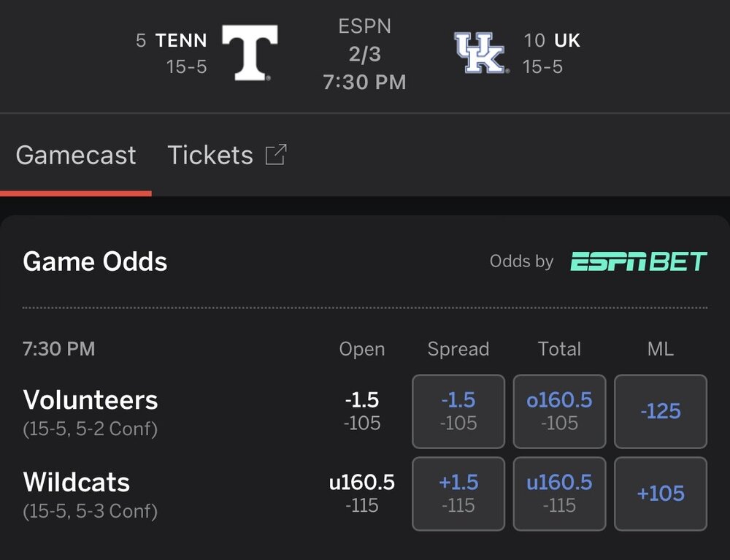Image resolution: width=730 pixels, height=560 pixels.
Task: Choose Volunteers moneyline -125
Action: pyautogui.click(x=660, y=411)
